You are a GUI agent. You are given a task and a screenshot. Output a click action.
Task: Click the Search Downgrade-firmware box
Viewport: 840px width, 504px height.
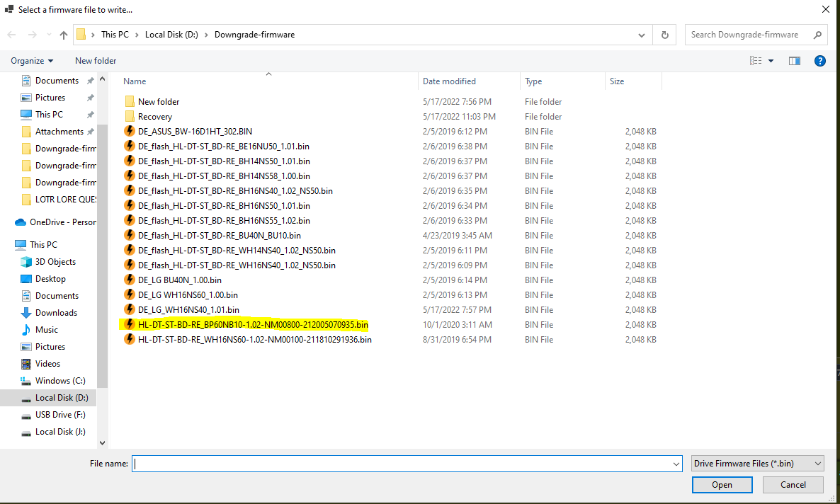coord(755,35)
